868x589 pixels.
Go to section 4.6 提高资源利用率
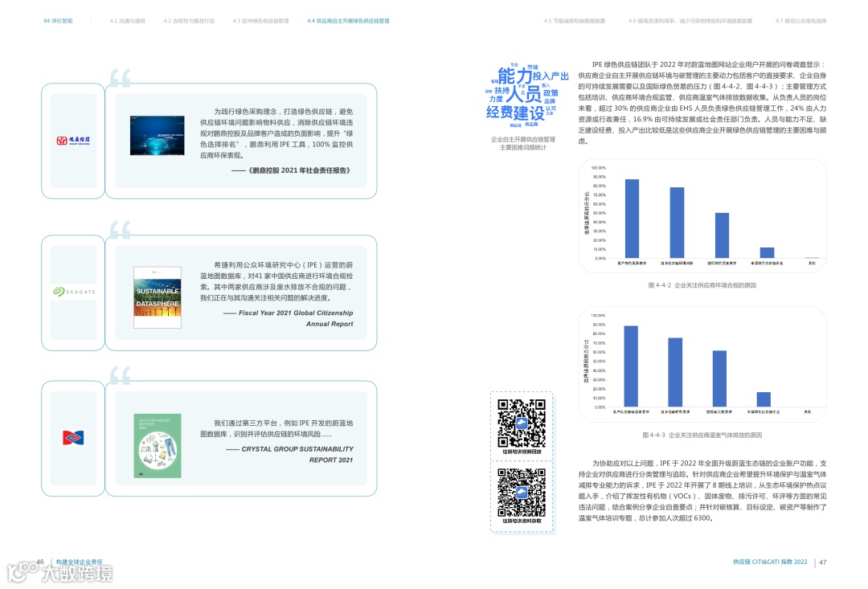[x=690, y=21]
